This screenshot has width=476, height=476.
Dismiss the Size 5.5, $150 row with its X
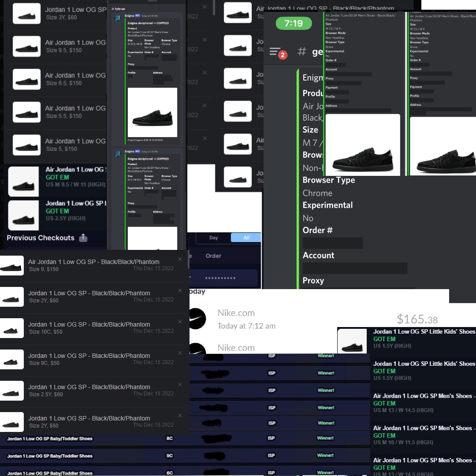[205, 105]
